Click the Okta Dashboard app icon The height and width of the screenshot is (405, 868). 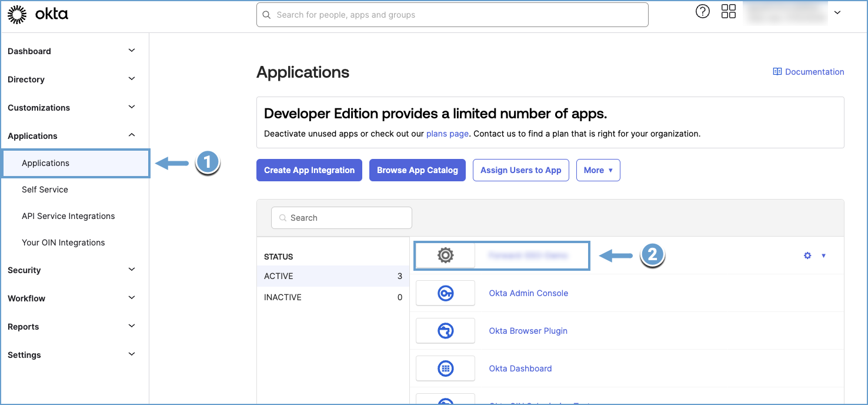445,368
